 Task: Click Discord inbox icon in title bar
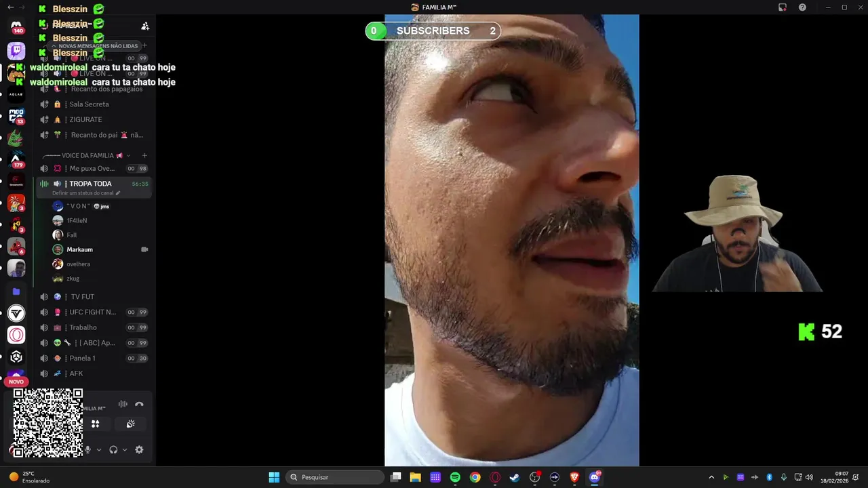(x=783, y=7)
